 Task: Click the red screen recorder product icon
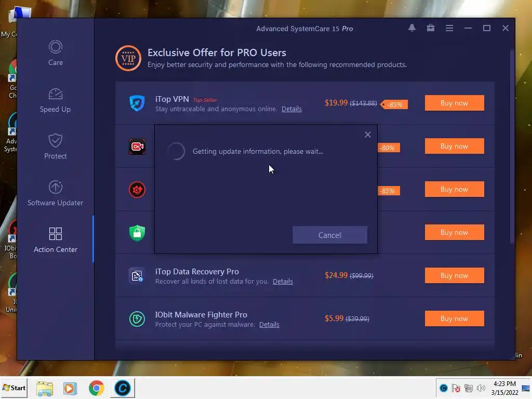click(x=137, y=147)
